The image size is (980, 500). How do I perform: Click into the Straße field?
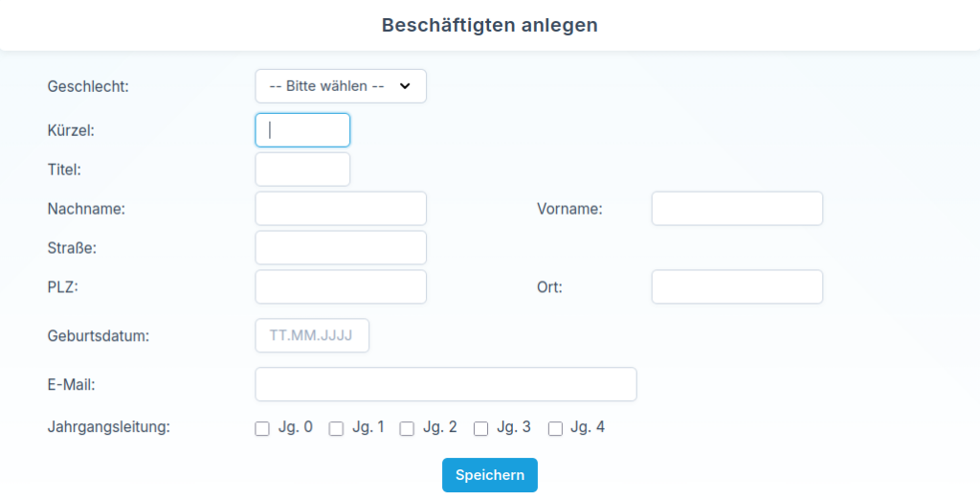[341, 247]
